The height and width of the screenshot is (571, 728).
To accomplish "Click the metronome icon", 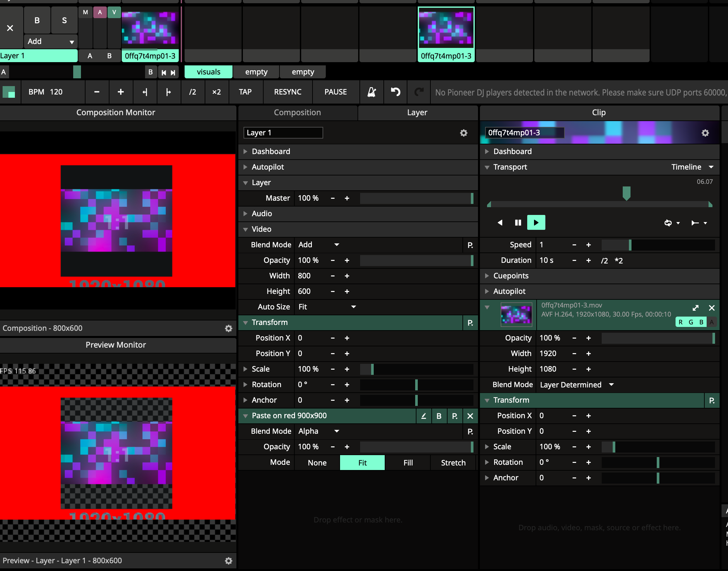I will point(371,92).
